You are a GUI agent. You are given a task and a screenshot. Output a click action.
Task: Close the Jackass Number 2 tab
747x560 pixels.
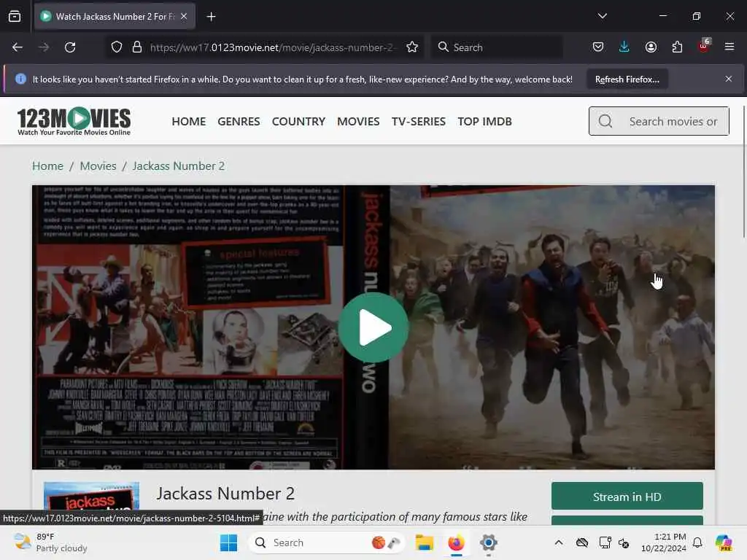pos(184,16)
